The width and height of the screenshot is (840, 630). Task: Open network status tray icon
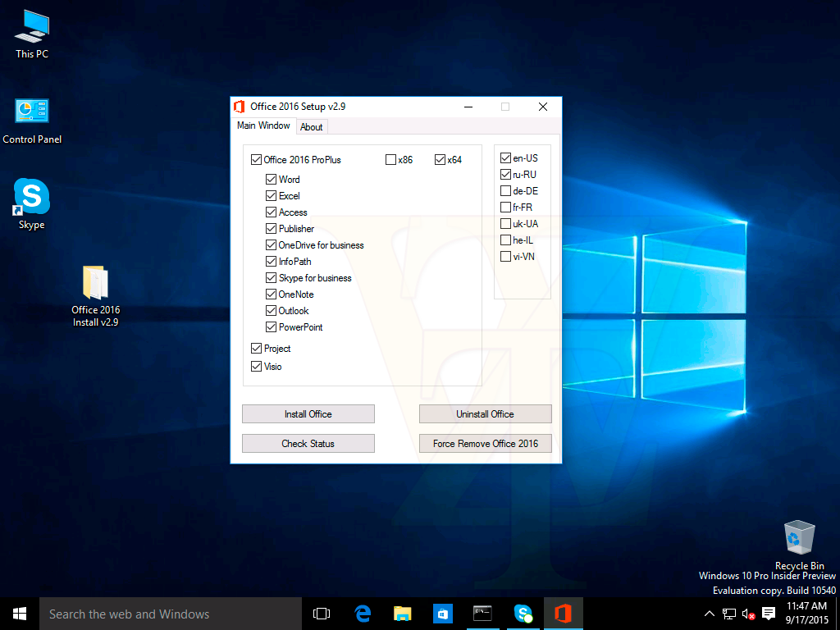click(728, 614)
